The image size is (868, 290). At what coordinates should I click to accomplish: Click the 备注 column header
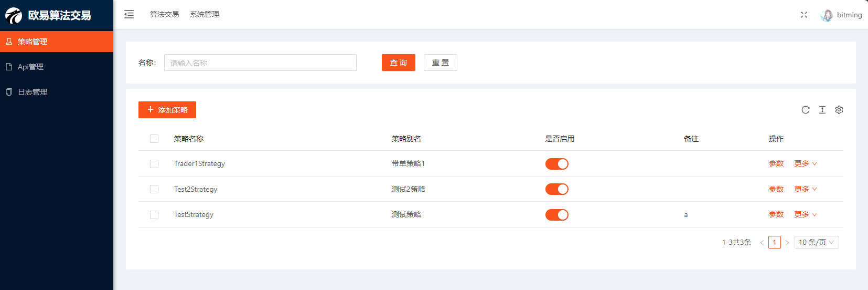(x=691, y=139)
